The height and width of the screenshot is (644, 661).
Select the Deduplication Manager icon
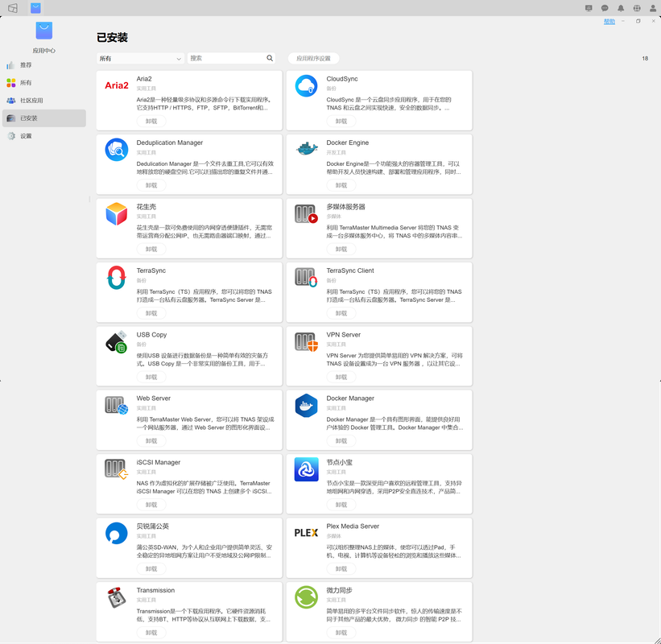point(117,150)
